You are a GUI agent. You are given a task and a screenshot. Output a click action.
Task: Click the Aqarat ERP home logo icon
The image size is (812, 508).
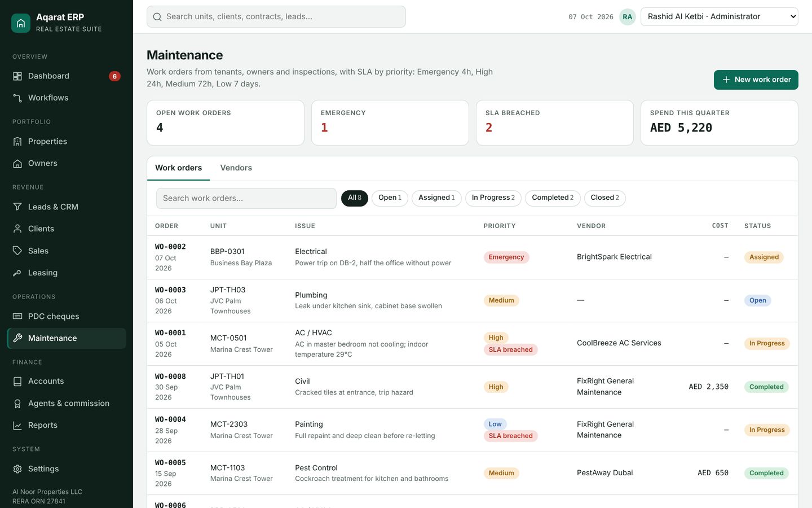click(x=21, y=23)
